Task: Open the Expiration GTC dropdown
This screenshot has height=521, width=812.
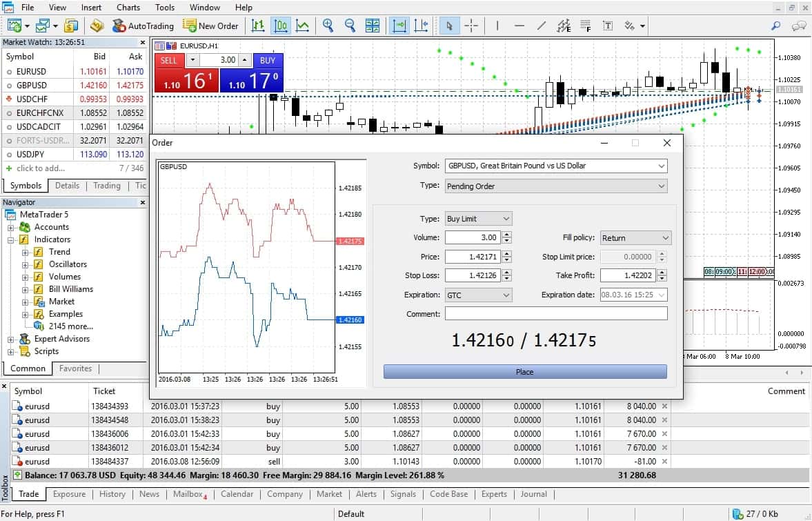Action: click(479, 295)
